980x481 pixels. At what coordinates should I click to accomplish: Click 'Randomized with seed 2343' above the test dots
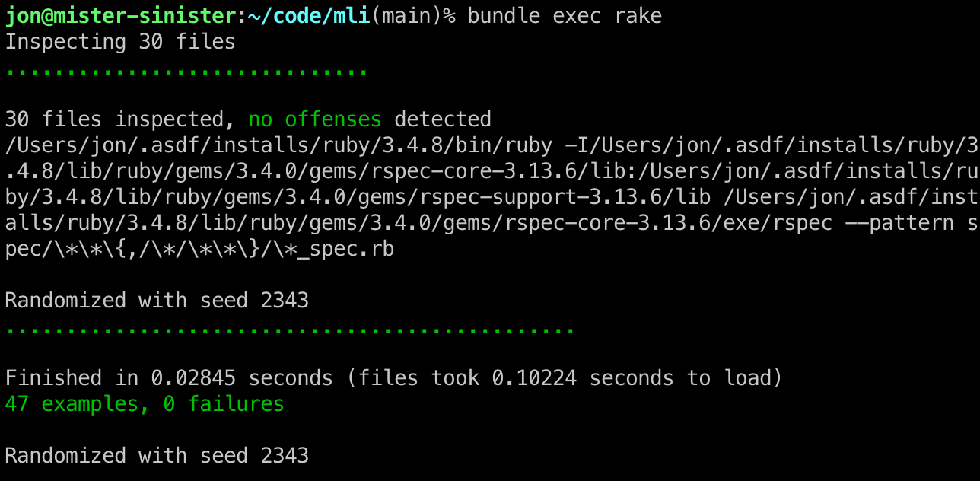157,301
